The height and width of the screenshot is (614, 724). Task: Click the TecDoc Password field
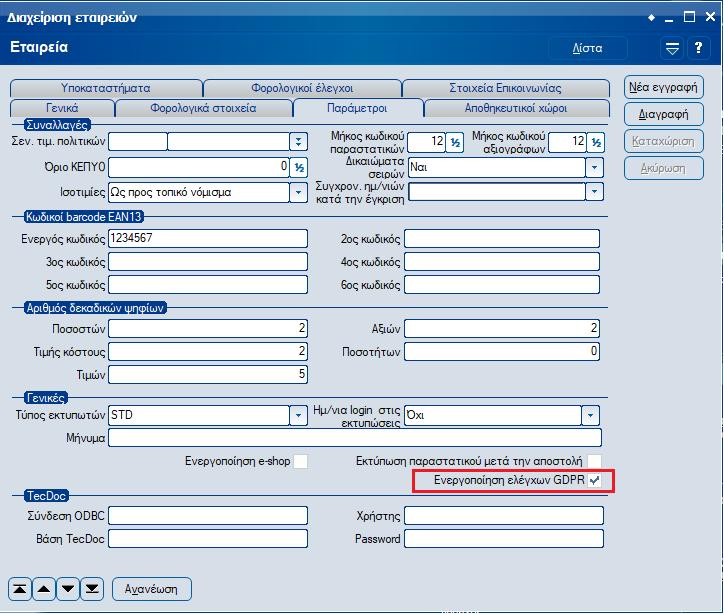504,539
